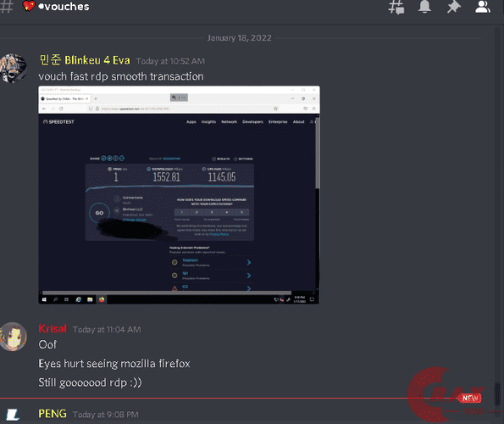Click timestamp 'Today at 9:08 PM'
Viewport: 504px width, 424px height.
coord(105,415)
